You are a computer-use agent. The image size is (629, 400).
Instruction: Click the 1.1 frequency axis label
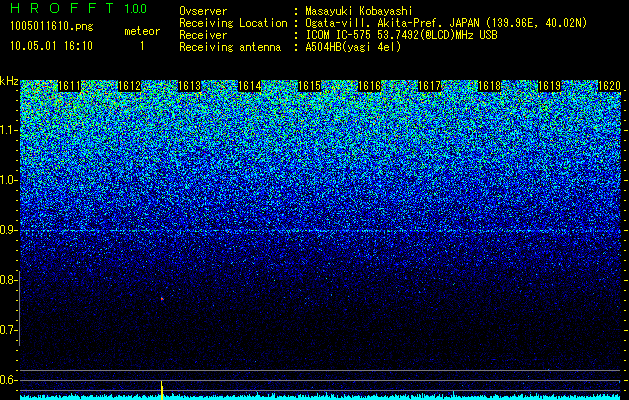[9, 130]
